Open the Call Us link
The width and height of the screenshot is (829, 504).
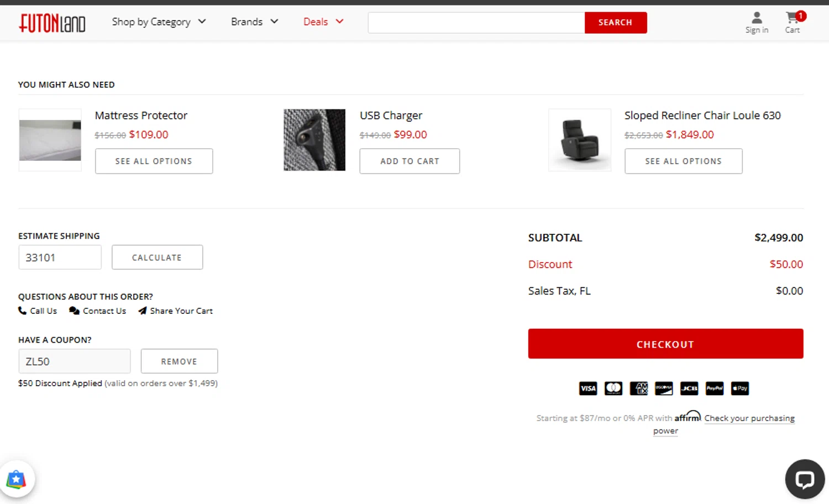tap(38, 311)
